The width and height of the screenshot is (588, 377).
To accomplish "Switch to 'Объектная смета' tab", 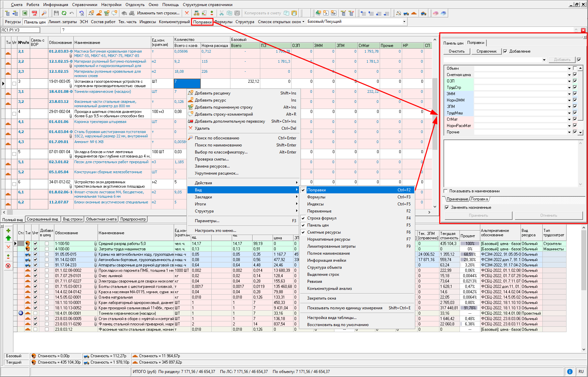I will pos(101,219).
